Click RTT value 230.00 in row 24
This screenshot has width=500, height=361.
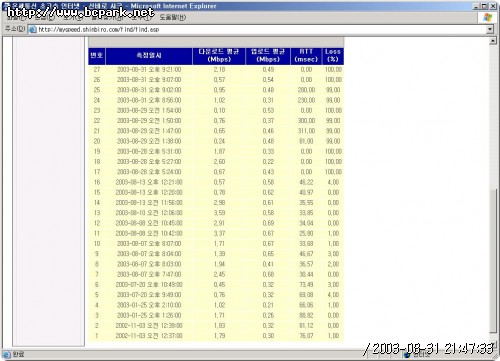coord(306,100)
